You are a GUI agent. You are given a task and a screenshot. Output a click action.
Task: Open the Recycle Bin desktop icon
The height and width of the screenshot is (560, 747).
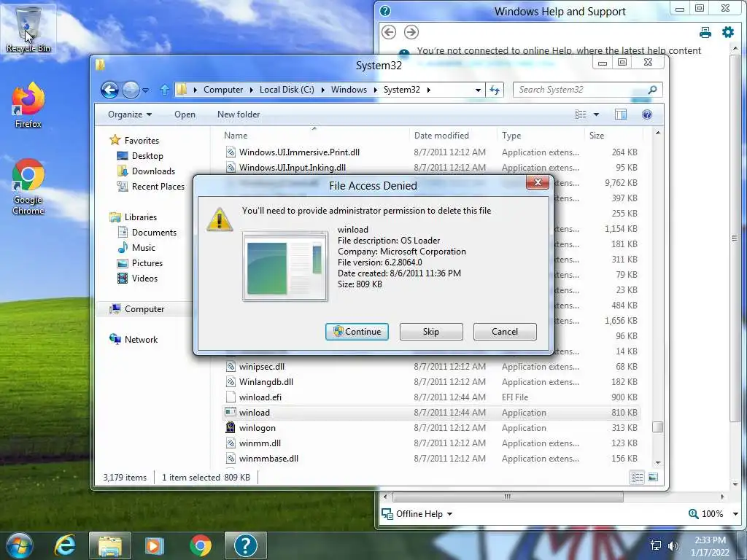(28, 28)
